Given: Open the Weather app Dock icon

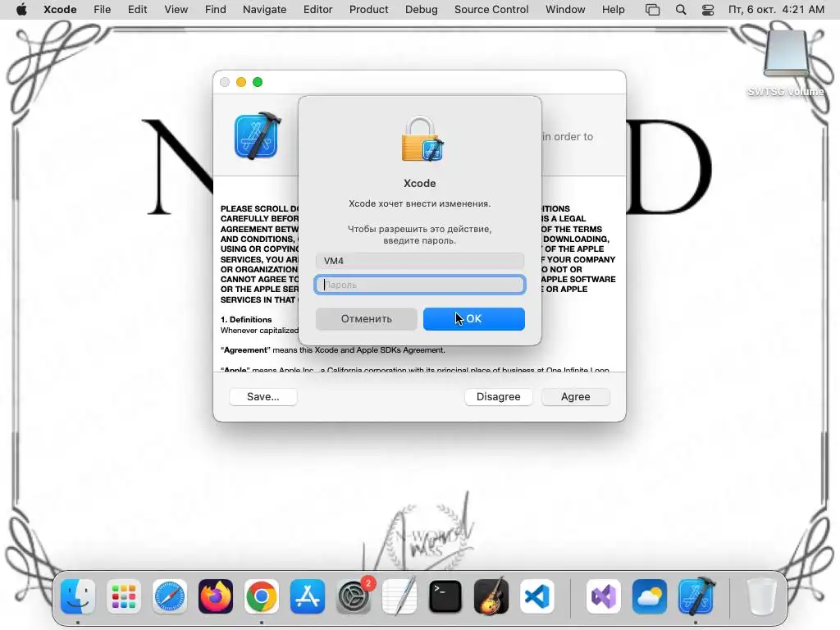Looking at the screenshot, I should [650, 596].
